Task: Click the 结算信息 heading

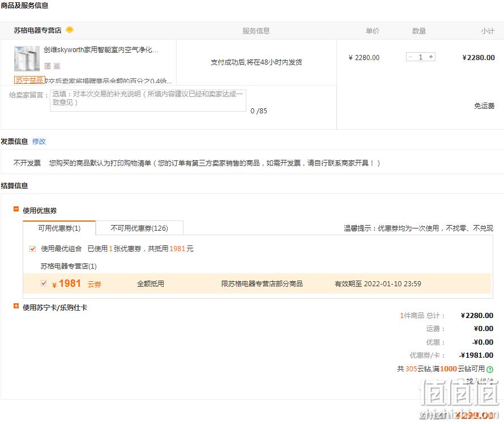Action: point(14,185)
